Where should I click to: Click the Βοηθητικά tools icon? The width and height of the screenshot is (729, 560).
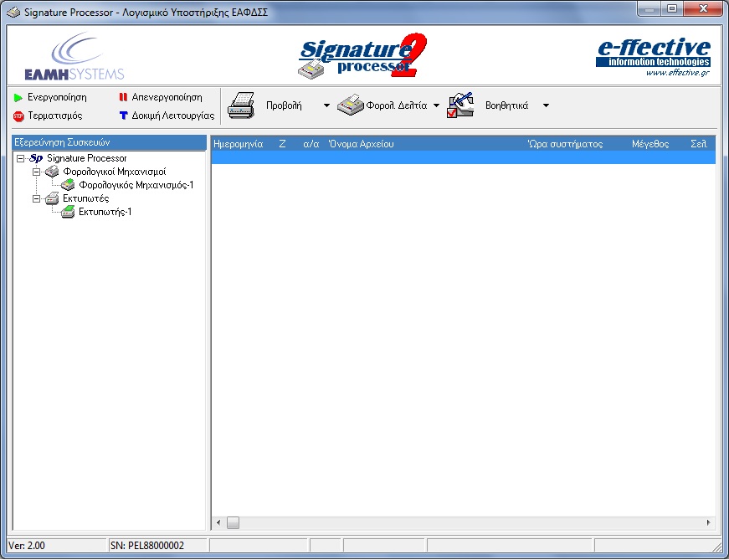tap(461, 105)
